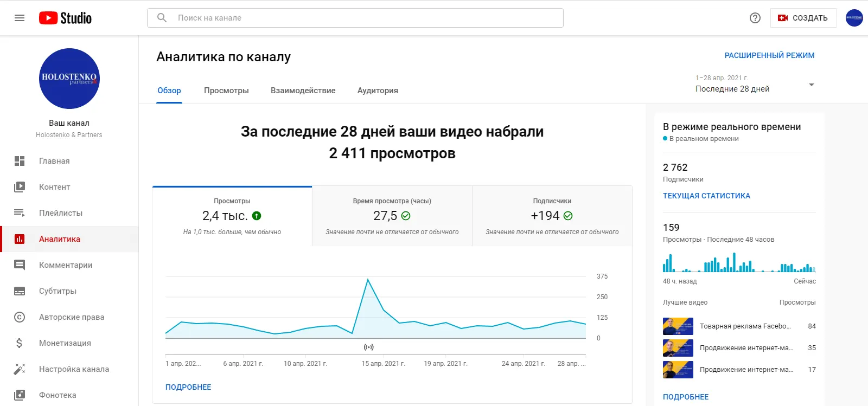Click the 159 views last 48 hours value
Viewport: 868px width, 406px height.
coord(671,228)
